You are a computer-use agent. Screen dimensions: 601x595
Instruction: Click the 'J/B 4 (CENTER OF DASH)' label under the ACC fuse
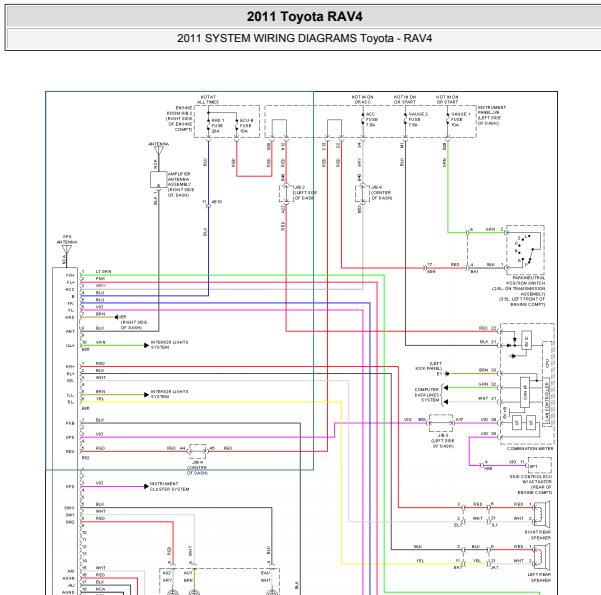(381, 192)
